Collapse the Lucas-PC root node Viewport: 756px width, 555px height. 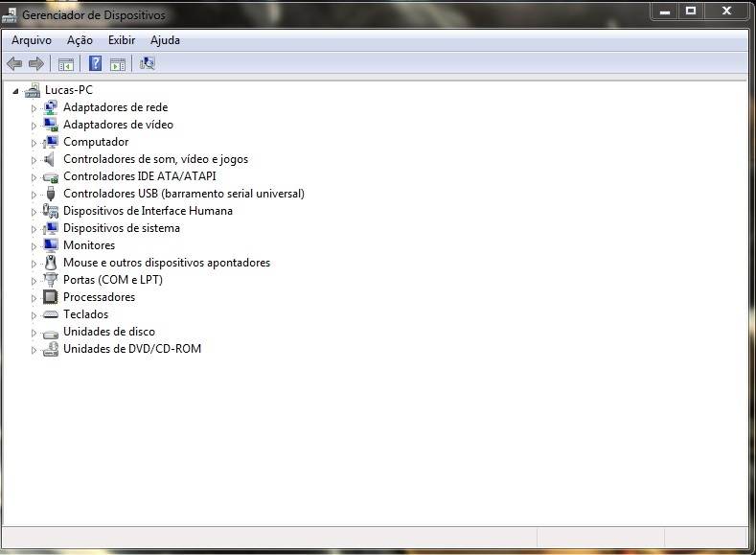tap(15, 91)
